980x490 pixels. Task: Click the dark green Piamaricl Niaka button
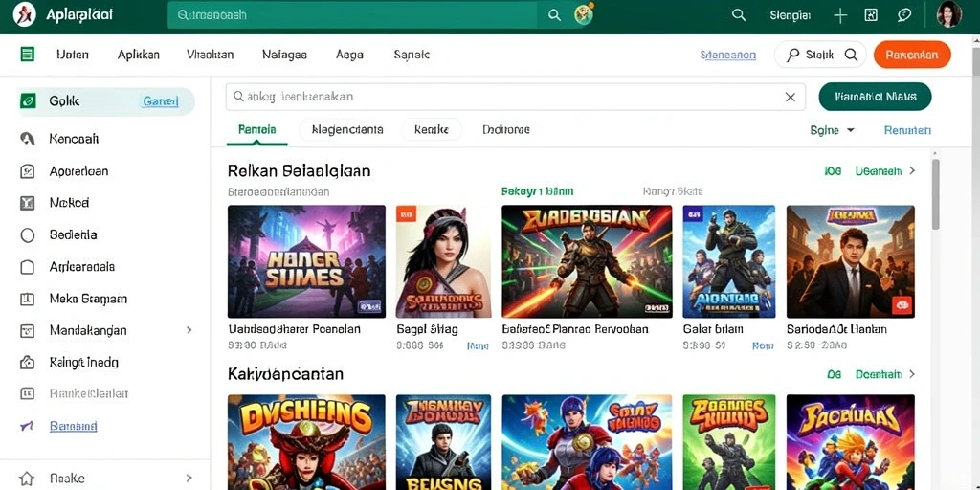[x=875, y=97]
